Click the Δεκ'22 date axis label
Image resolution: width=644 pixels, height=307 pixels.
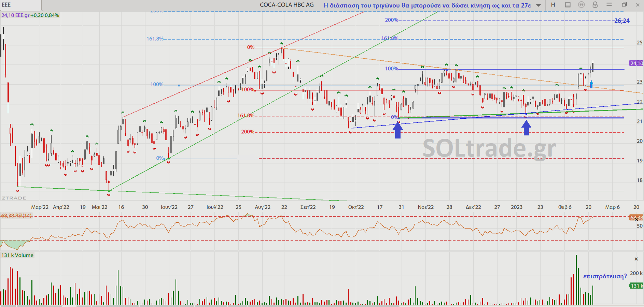coord(473,207)
